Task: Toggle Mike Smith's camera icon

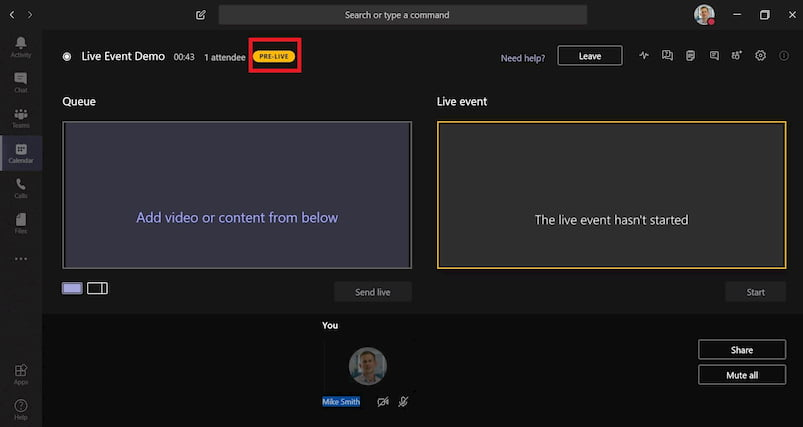Action: click(383, 402)
